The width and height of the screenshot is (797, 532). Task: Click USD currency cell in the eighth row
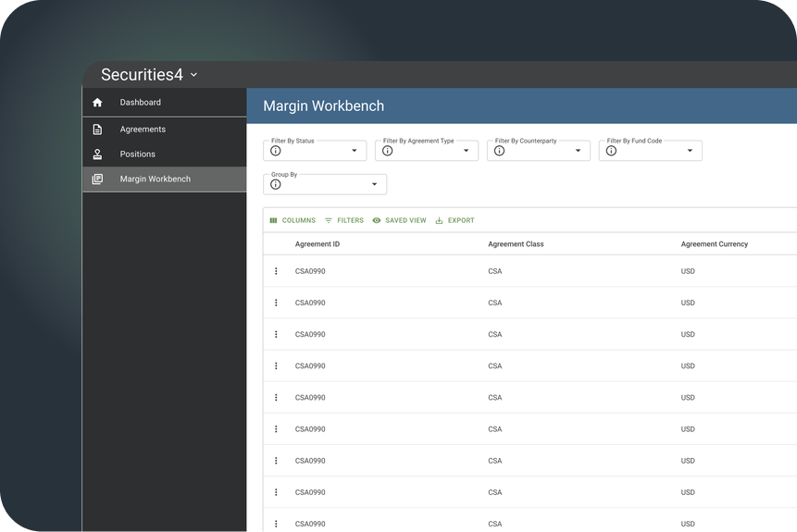[x=688, y=492]
